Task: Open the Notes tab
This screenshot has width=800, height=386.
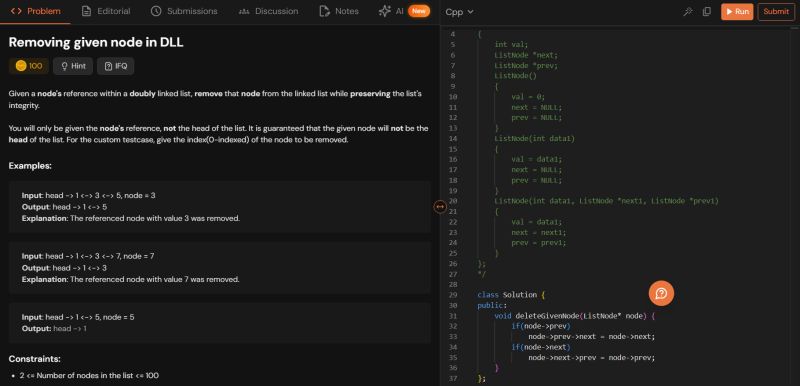Action: click(339, 11)
